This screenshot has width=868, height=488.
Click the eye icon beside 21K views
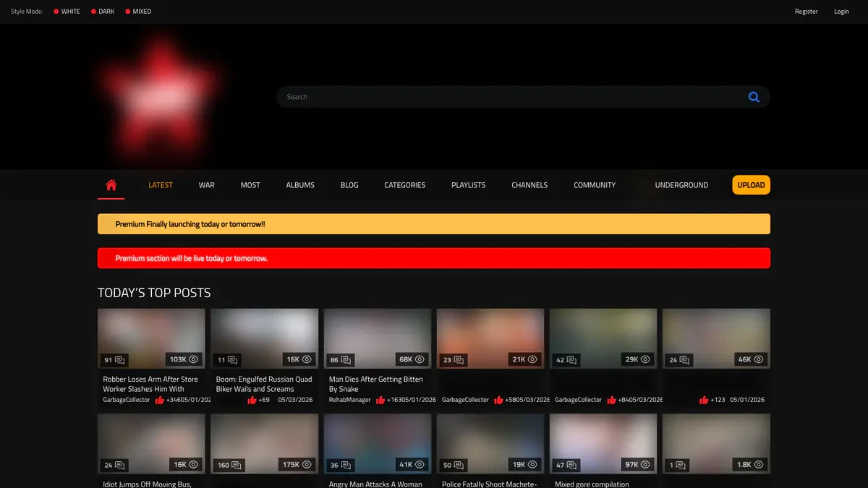tap(532, 359)
